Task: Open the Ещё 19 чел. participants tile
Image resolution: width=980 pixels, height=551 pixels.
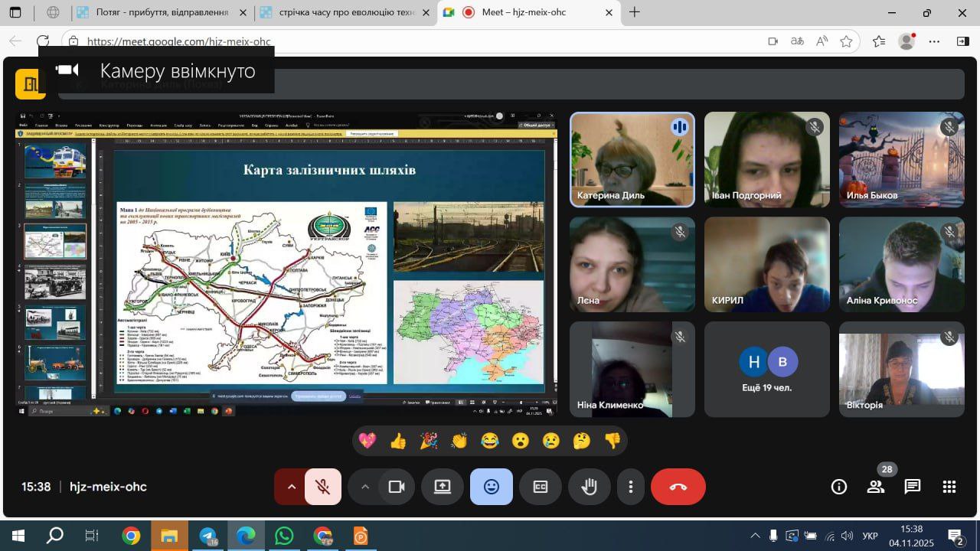Action: [767, 370]
